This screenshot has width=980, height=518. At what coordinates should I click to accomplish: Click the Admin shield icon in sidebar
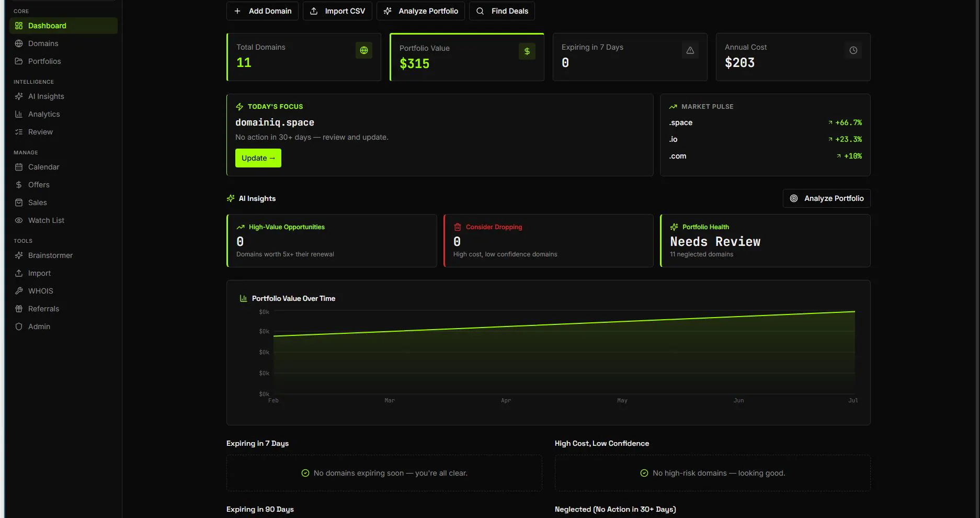click(19, 326)
